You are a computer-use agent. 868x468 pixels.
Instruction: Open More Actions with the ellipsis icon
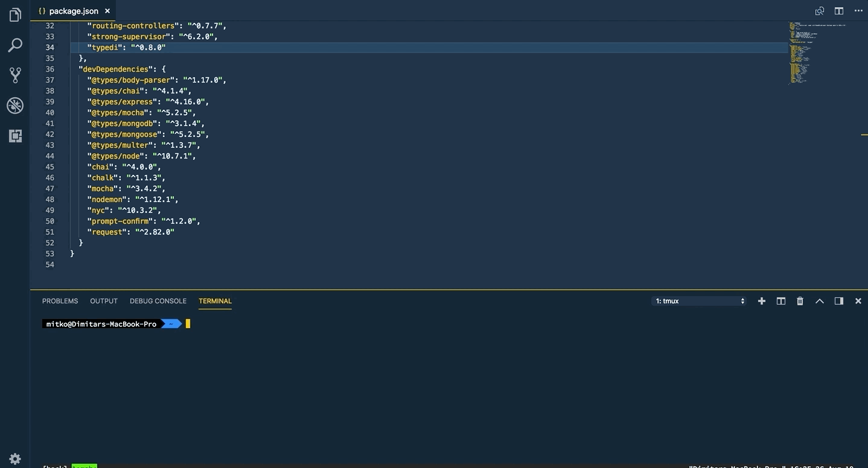pyautogui.click(x=858, y=10)
